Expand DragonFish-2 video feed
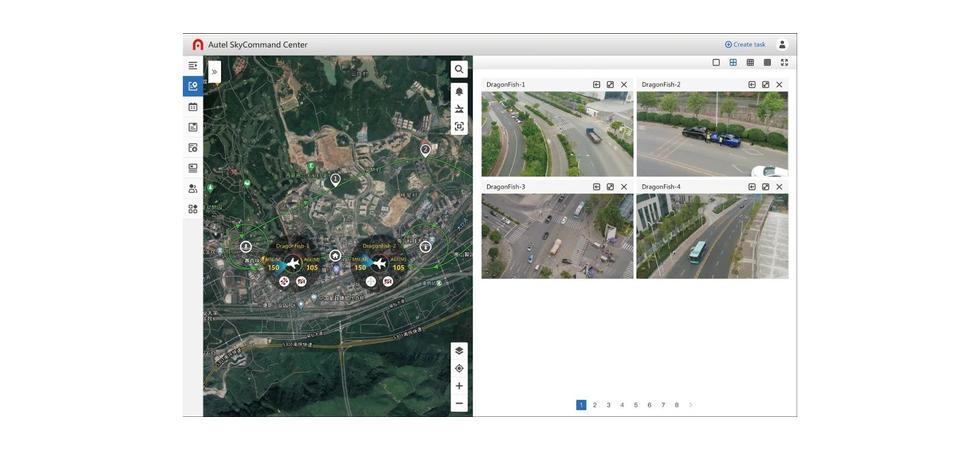The image size is (980, 450). click(x=766, y=84)
